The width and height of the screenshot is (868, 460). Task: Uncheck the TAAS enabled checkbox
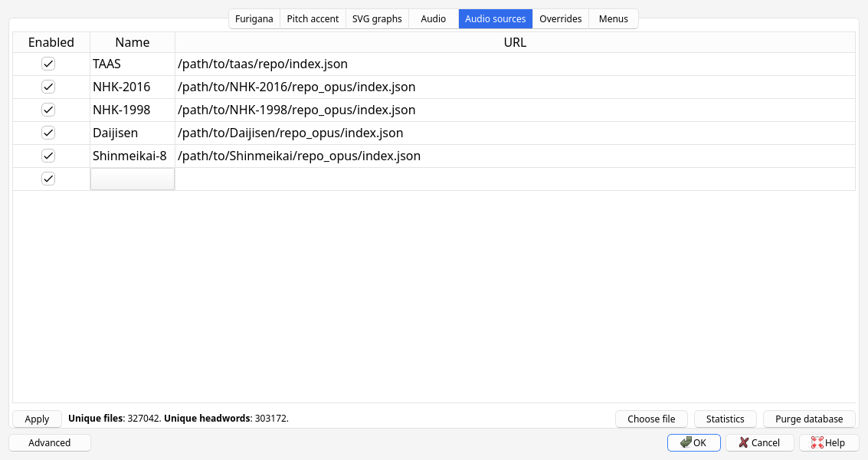tap(48, 64)
